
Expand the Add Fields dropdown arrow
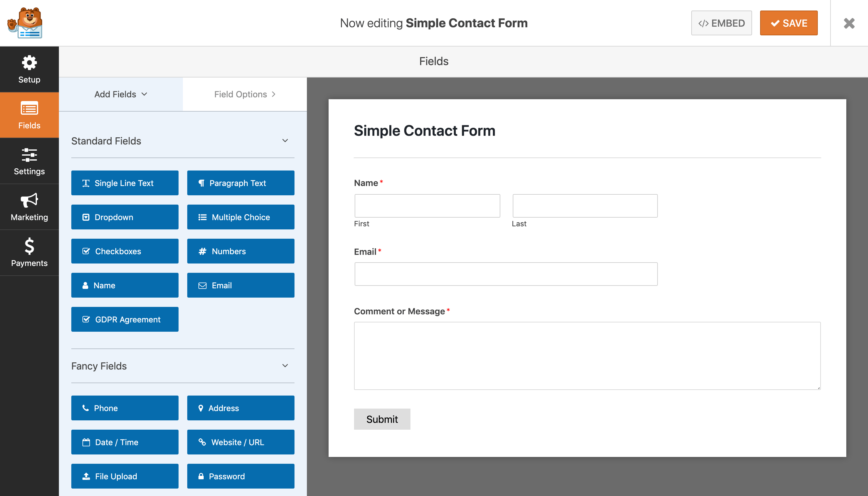pyautogui.click(x=144, y=94)
